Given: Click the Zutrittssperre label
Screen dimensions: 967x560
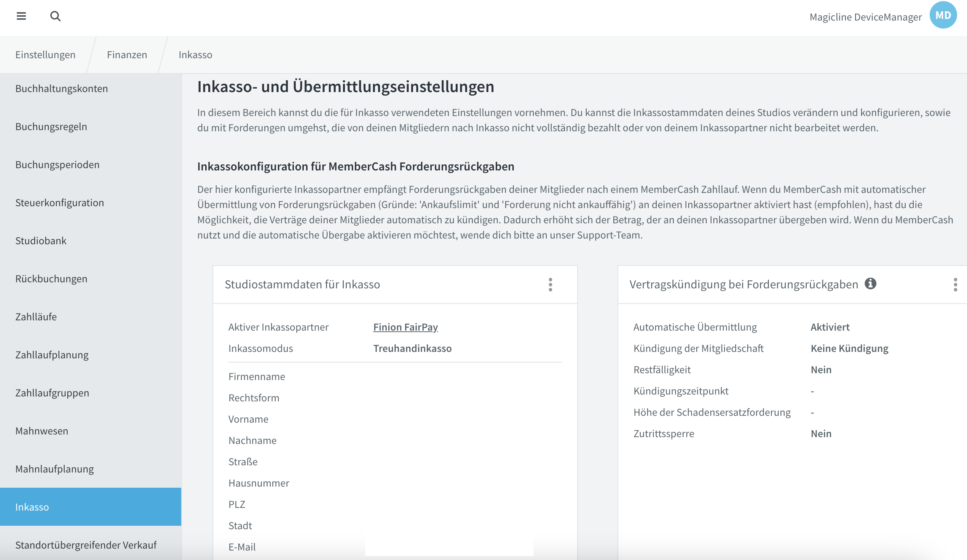Looking at the screenshot, I should (x=664, y=433).
